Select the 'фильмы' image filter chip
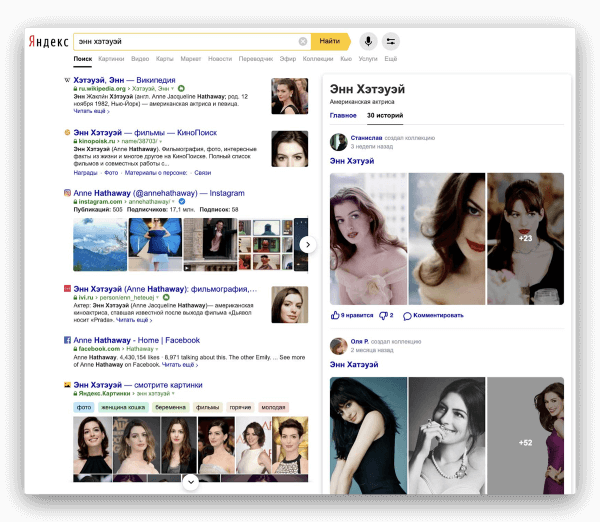The image size is (600, 522). tap(207, 407)
